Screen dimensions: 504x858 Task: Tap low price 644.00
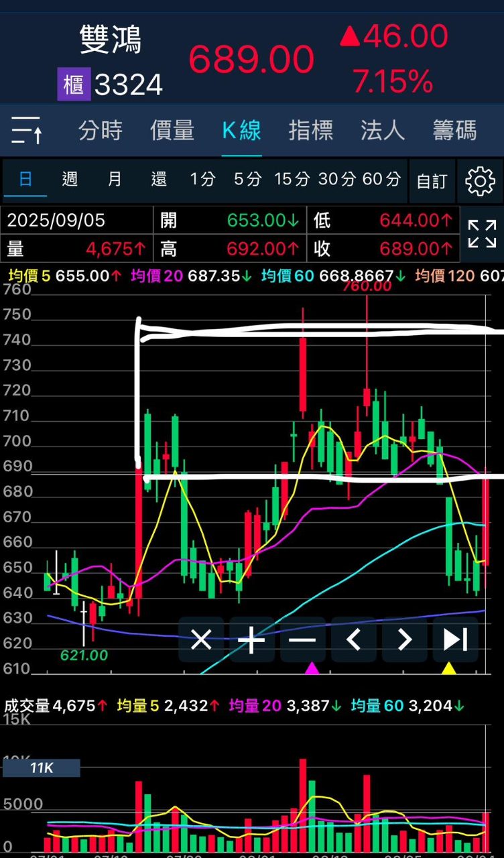[416, 220]
